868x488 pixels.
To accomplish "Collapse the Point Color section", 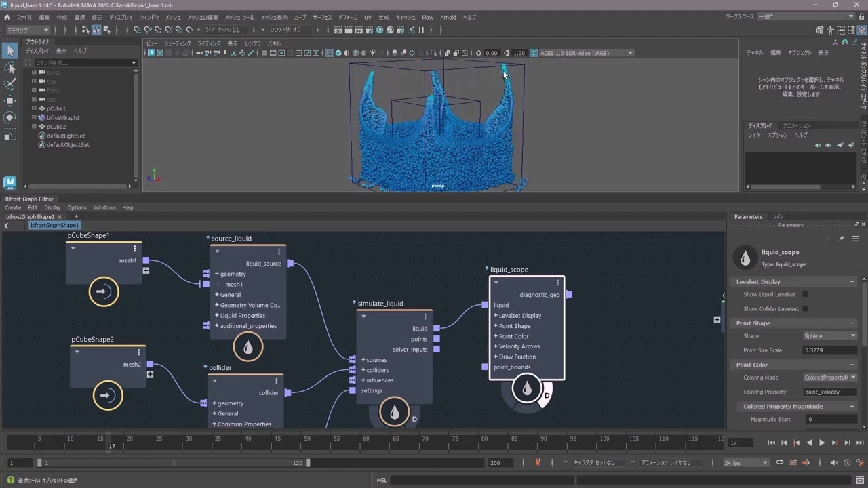I will point(852,365).
